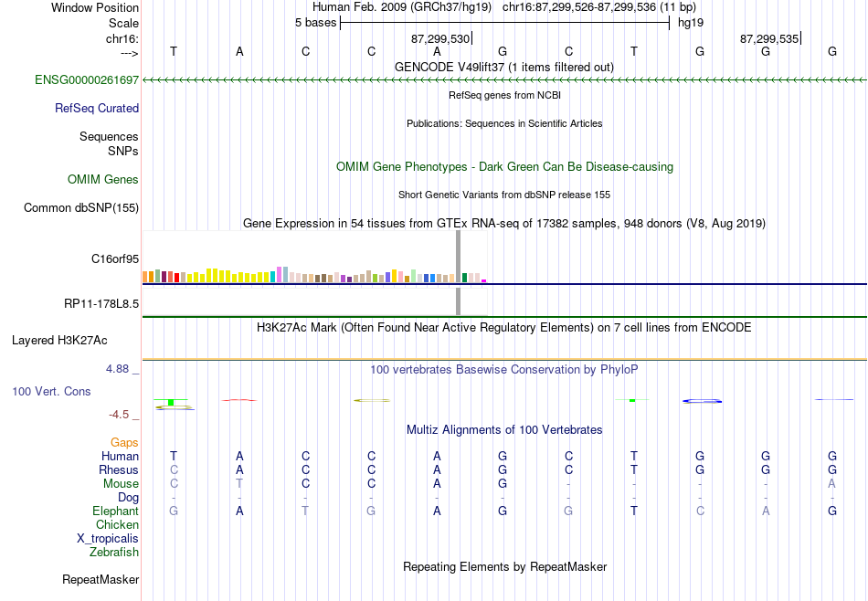Click the Gaps row label
The width and height of the screenshot is (868, 601).
124,442
